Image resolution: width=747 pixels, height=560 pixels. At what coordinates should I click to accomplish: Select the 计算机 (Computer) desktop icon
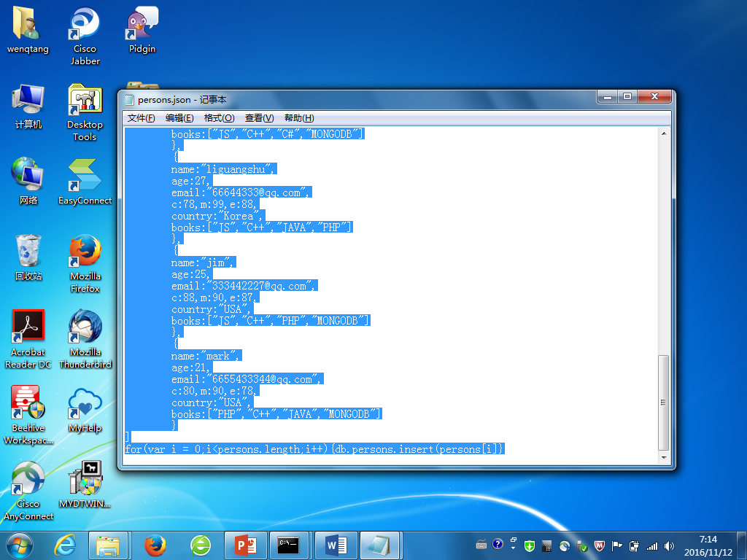pos(28,106)
